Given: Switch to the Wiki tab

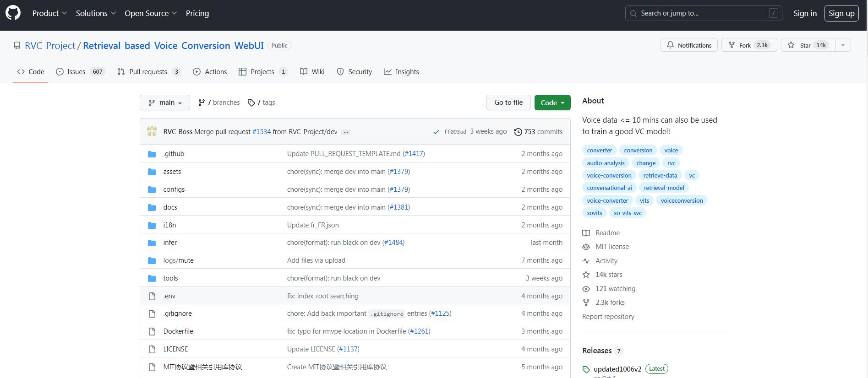Looking at the screenshot, I should pyautogui.click(x=312, y=72).
